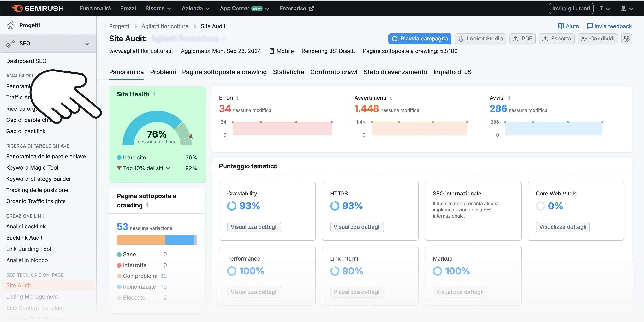Viewport: 644px width, 322px height.
Task: Click the 34 errors count
Action: 225,109
